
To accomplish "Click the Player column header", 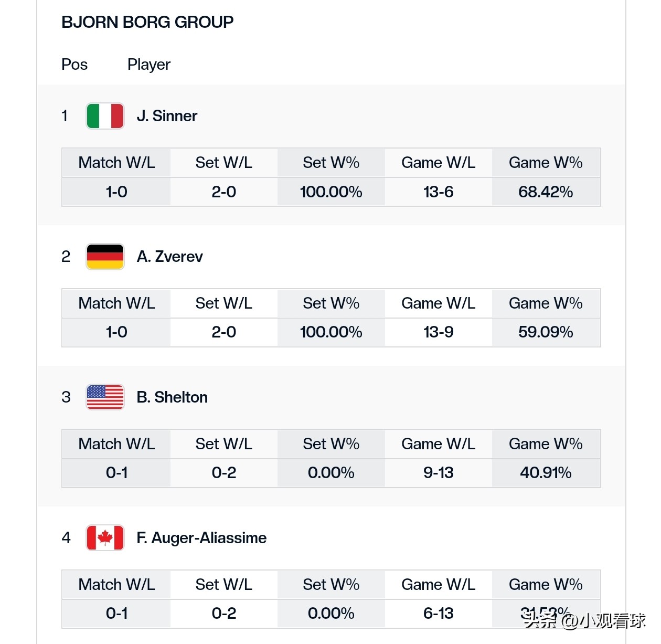I will click(x=149, y=65).
